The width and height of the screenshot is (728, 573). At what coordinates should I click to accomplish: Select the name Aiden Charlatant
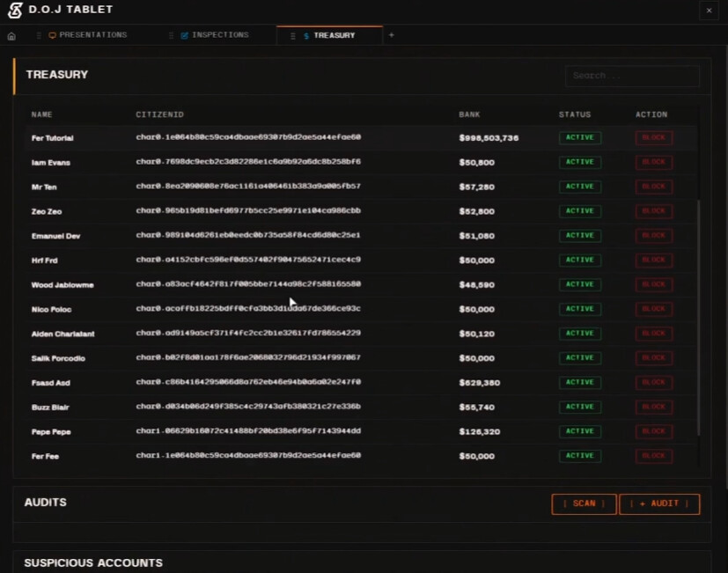[x=63, y=334]
